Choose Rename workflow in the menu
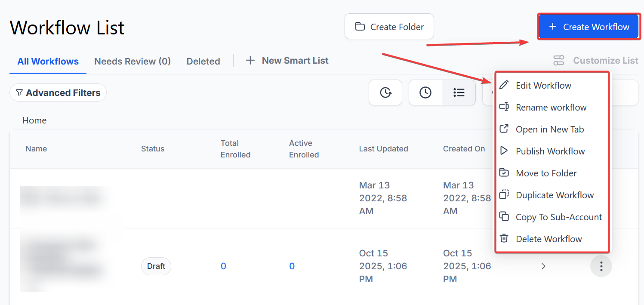 [551, 107]
